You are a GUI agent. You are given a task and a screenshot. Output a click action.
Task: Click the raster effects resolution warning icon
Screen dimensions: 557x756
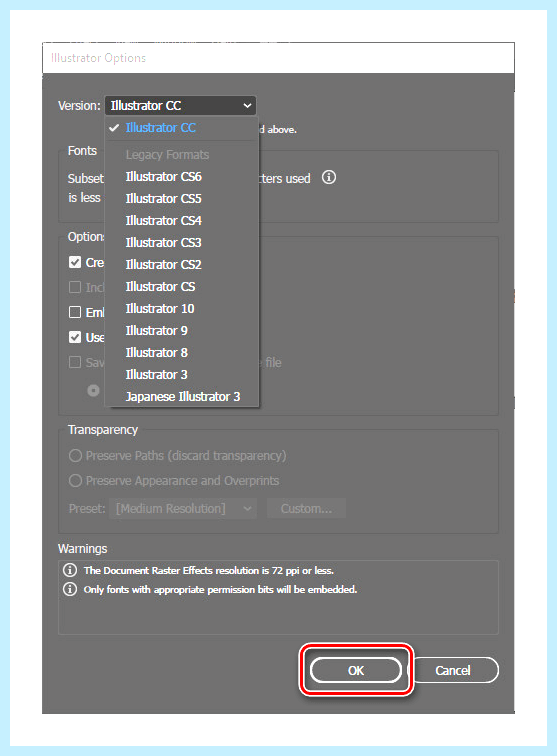[70, 570]
